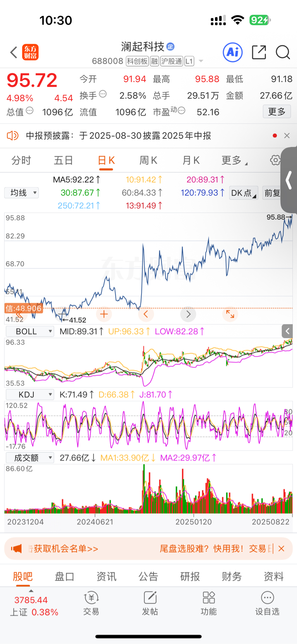Tap the back arrow icon

click(x=14, y=52)
